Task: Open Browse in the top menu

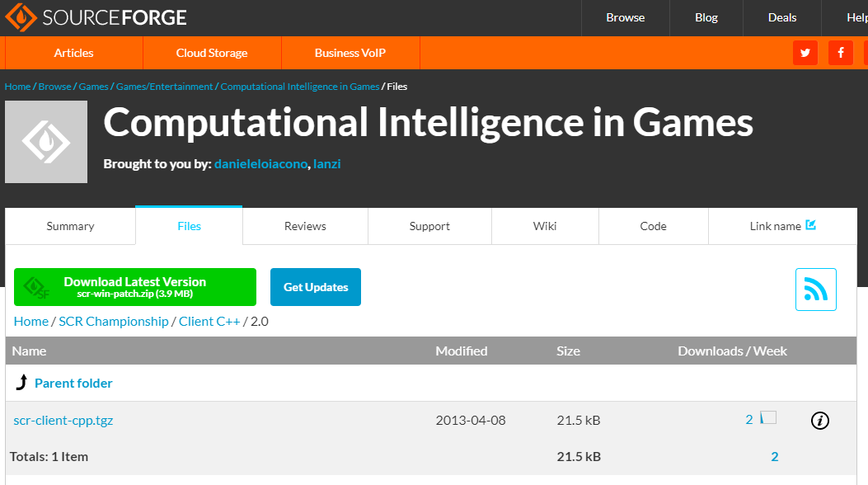Action: (625, 17)
